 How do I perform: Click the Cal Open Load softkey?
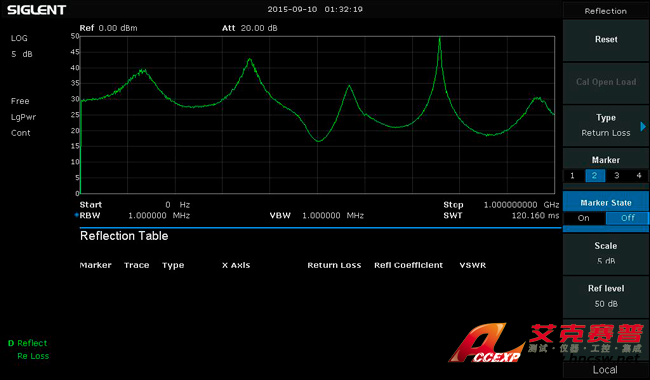point(606,82)
